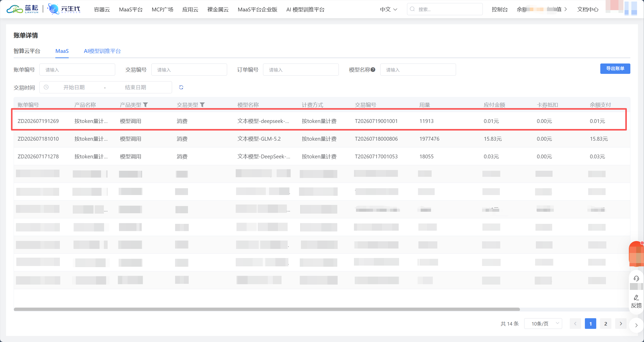Select page 1 in pagination
This screenshot has height=342, width=644.
click(x=590, y=324)
